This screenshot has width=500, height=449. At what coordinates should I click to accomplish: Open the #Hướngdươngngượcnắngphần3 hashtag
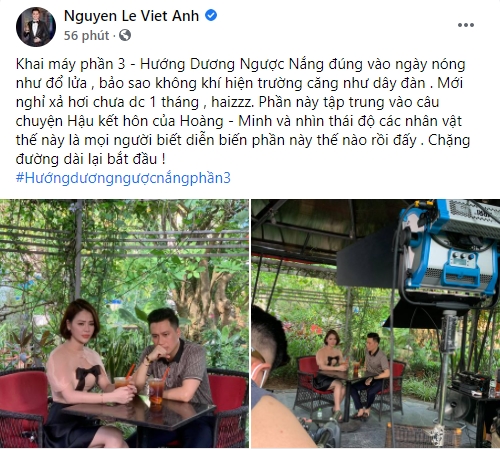123,178
